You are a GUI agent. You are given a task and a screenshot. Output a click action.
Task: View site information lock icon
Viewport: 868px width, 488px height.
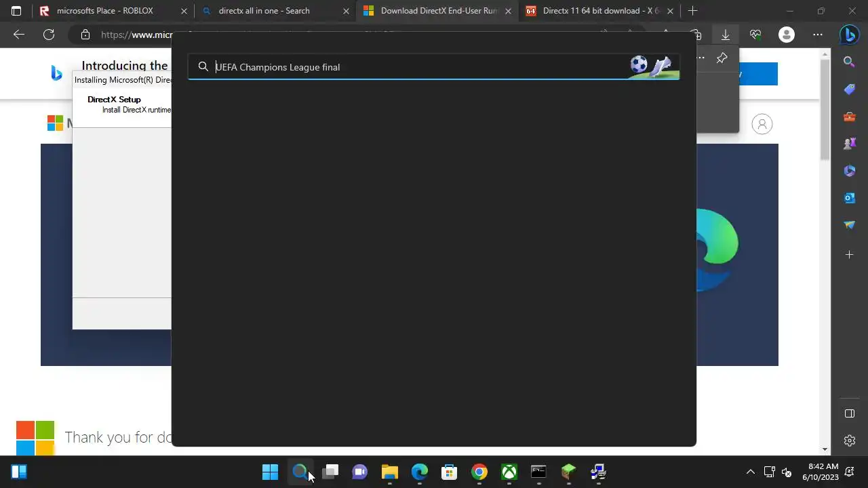click(x=85, y=35)
